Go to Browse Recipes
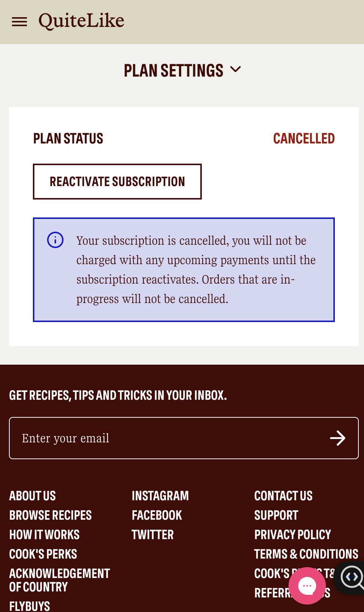The image size is (364, 612). coord(50,515)
